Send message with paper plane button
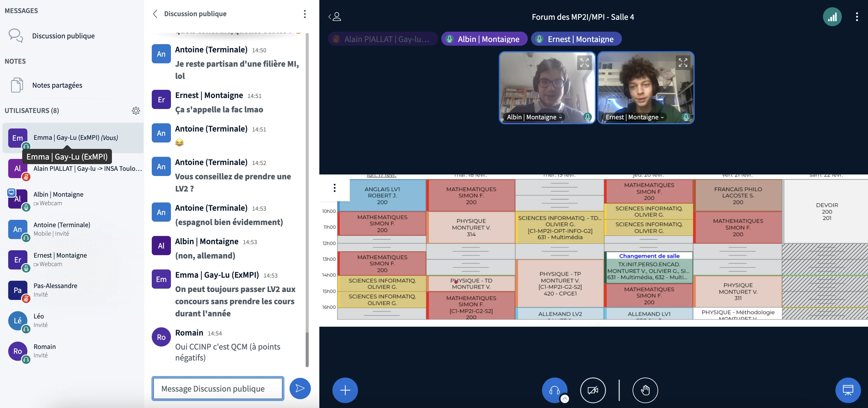The height and width of the screenshot is (408, 868). 300,389
